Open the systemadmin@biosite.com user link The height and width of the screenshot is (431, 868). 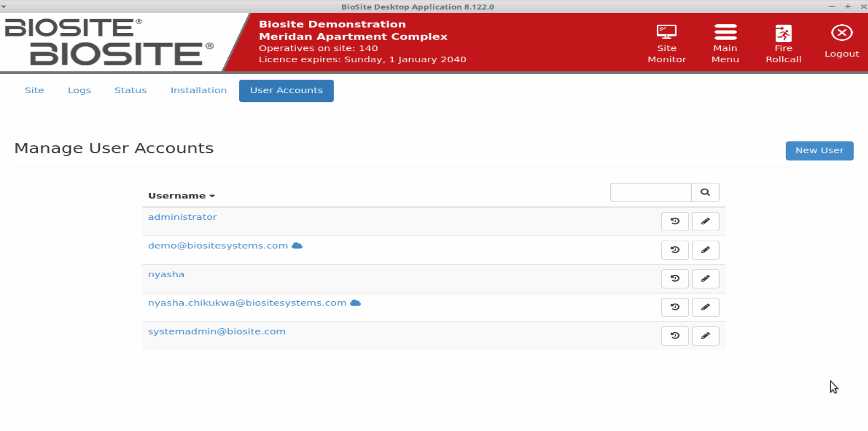click(216, 332)
